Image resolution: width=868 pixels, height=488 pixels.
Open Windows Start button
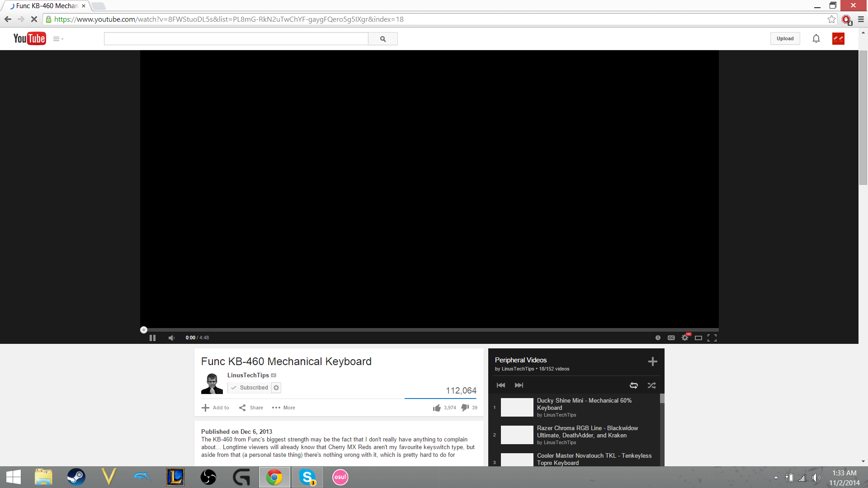[x=13, y=477]
